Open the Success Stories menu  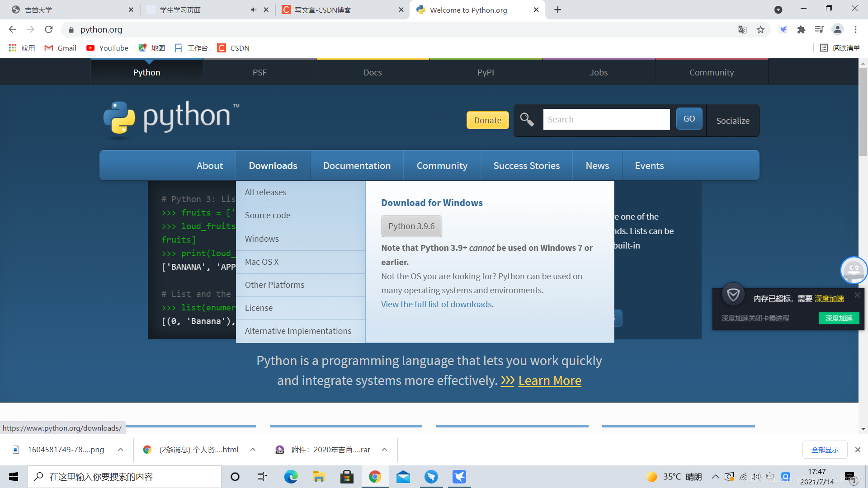coord(526,165)
